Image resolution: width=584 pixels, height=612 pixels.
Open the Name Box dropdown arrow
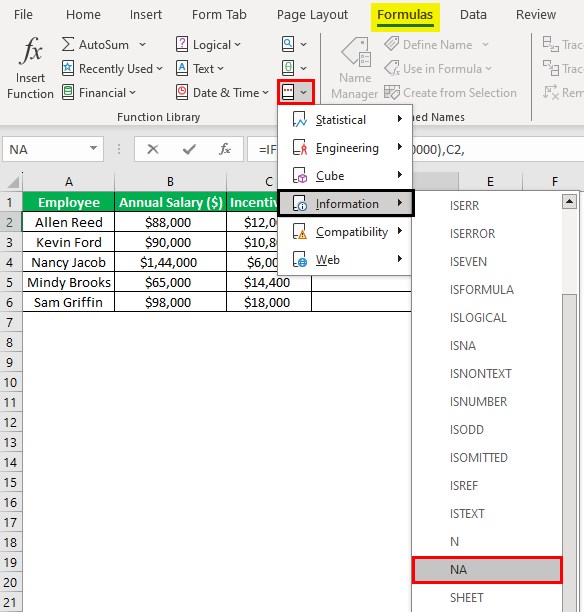pos(93,148)
